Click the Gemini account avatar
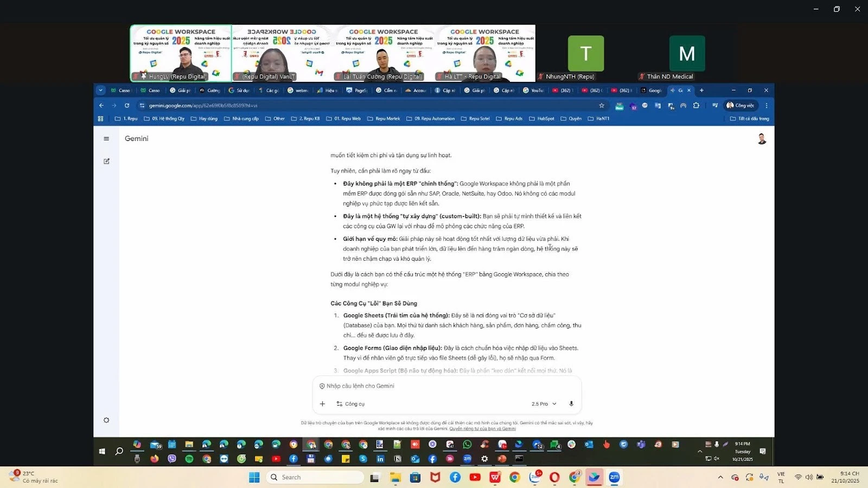The width and height of the screenshot is (868, 488). click(x=762, y=138)
